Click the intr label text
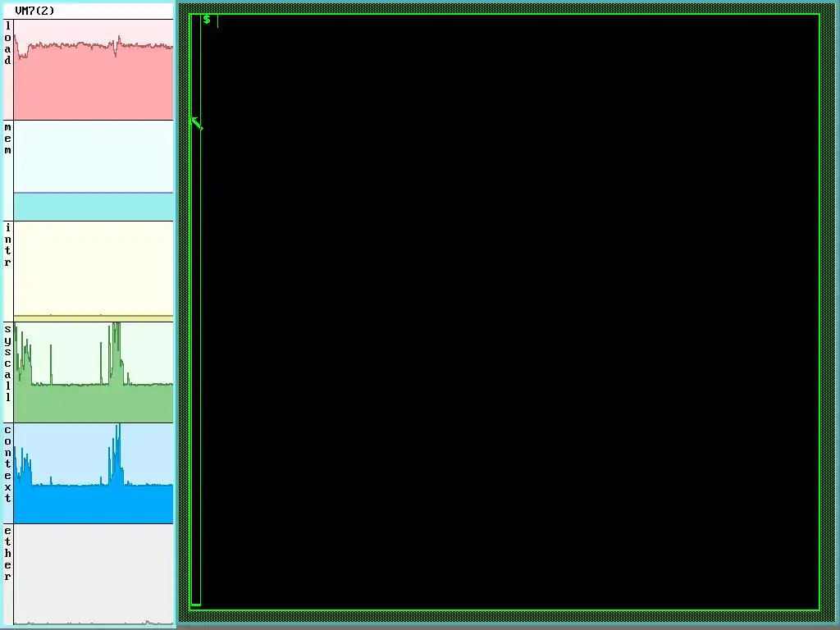Image resolution: width=840 pixels, height=630 pixels. [7, 245]
